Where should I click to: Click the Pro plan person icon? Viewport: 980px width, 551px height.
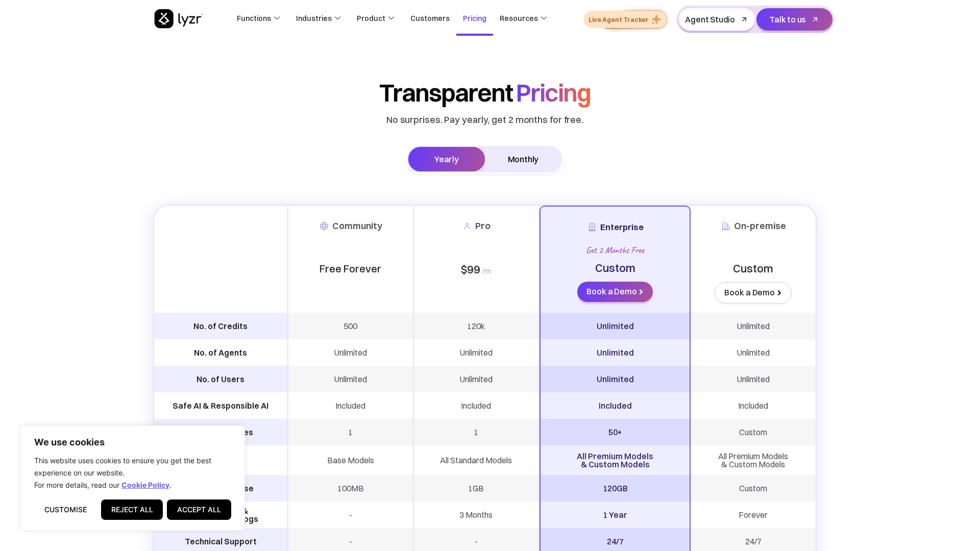467,226
